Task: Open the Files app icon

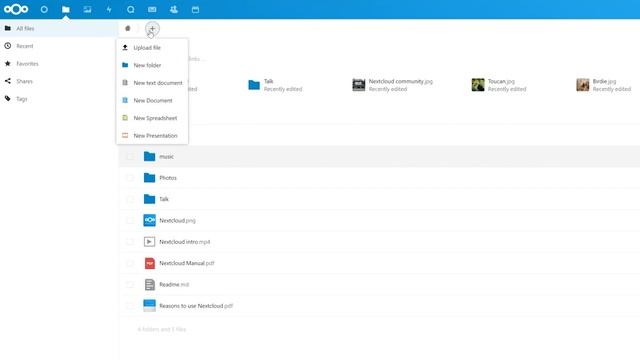Action: click(x=66, y=9)
